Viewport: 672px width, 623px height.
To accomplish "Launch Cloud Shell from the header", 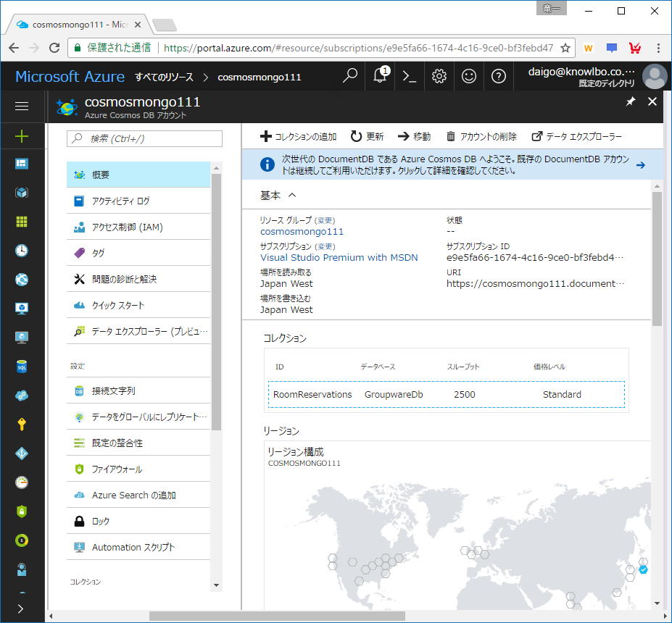I will [x=410, y=76].
